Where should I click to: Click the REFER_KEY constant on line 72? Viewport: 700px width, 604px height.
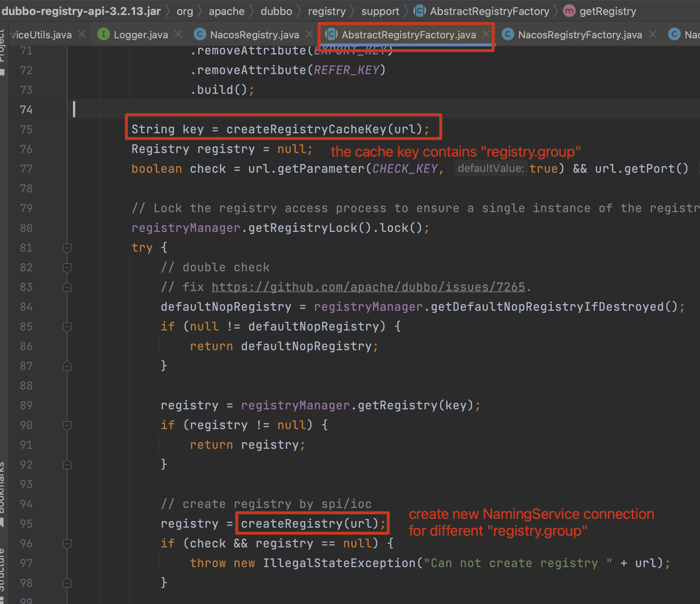[347, 70]
